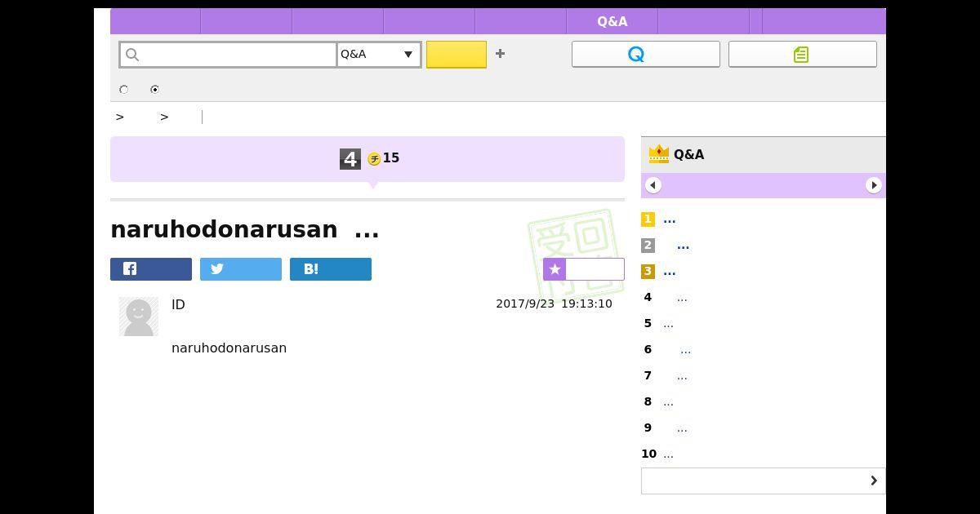This screenshot has height=514, width=980.
Task: Click the coin icon next to 15
Action: 374,159
